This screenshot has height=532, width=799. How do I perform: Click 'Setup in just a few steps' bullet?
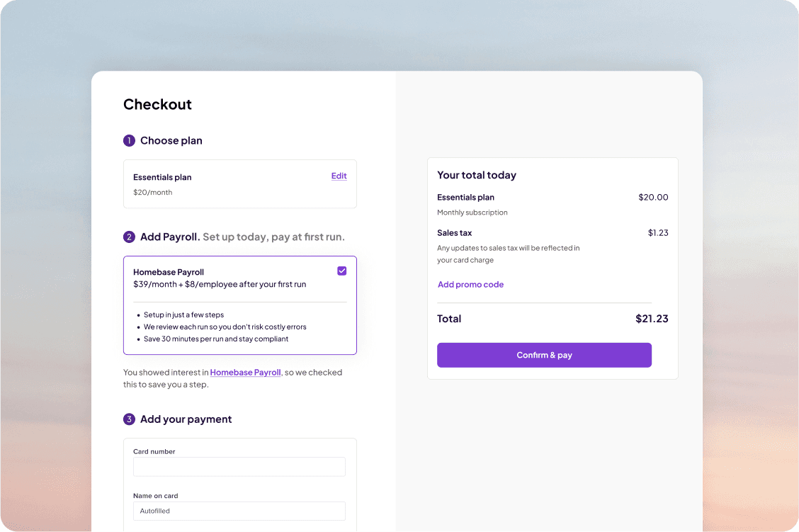[x=183, y=315]
